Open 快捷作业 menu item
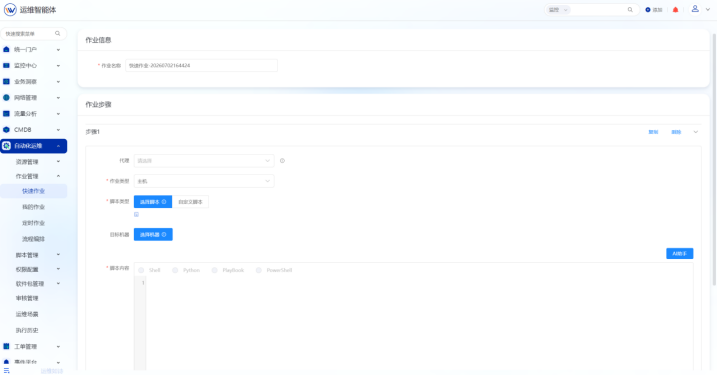This screenshot has height=375, width=718. pyautogui.click(x=33, y=191)
